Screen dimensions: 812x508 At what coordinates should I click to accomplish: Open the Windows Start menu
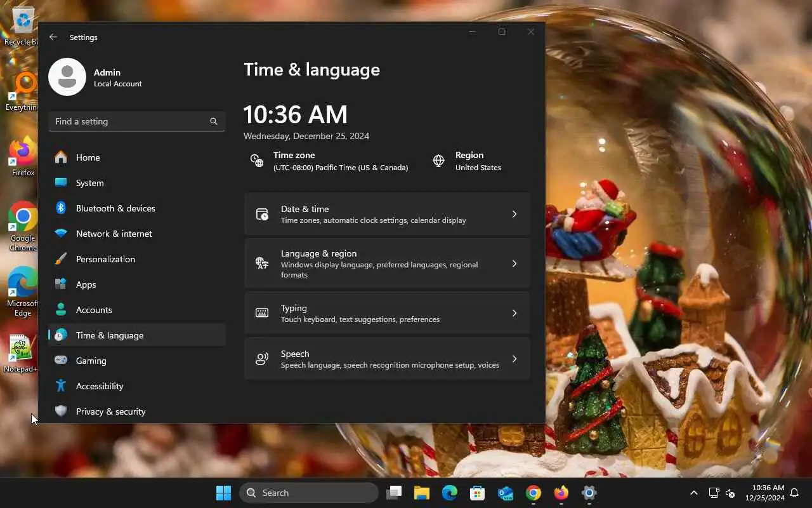click(223, 493)
